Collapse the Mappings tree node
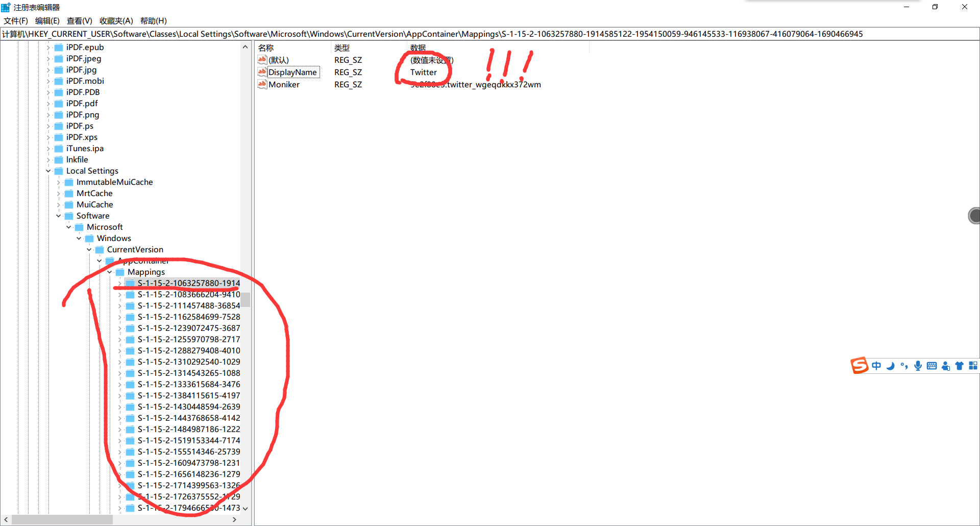The image size is (980, 526). (110, 272)
